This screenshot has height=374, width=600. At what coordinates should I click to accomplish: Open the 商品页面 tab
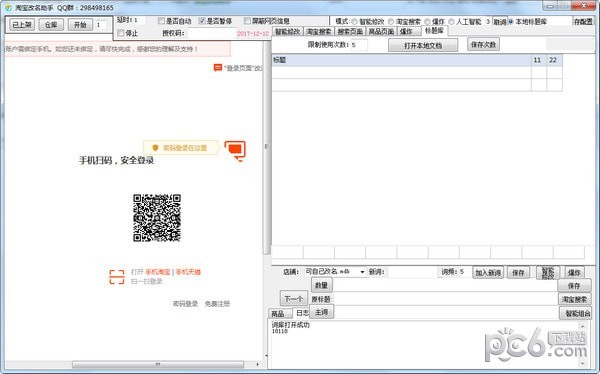point(381,31)
